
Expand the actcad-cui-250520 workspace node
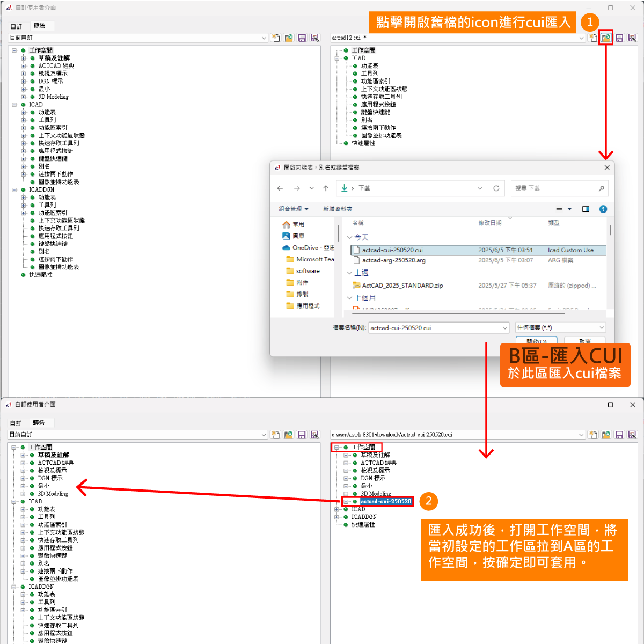[346, 502]
